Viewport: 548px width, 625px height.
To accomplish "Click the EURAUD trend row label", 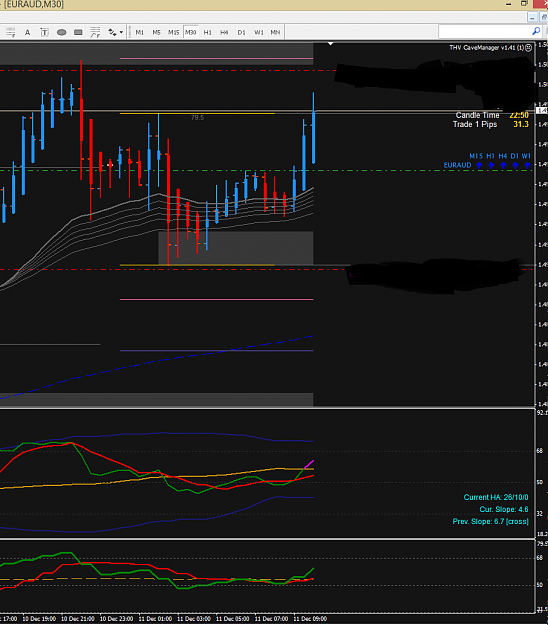I will 458,165.
